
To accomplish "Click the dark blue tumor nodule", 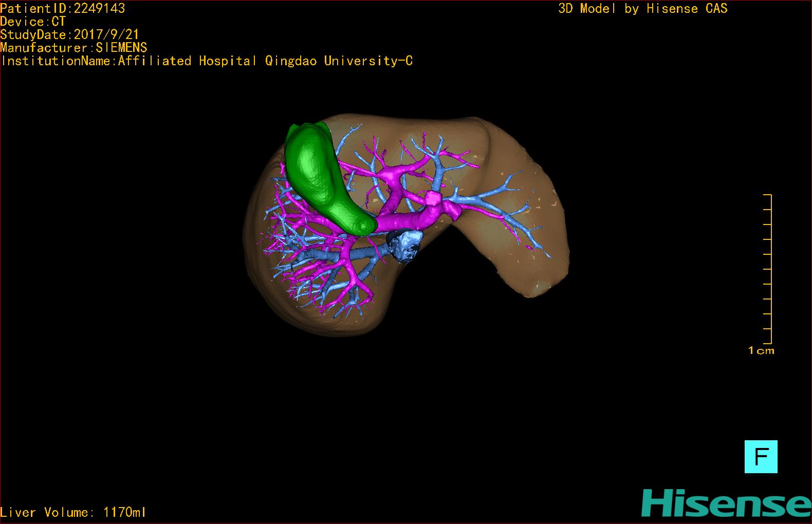I will tap(405, 245).
